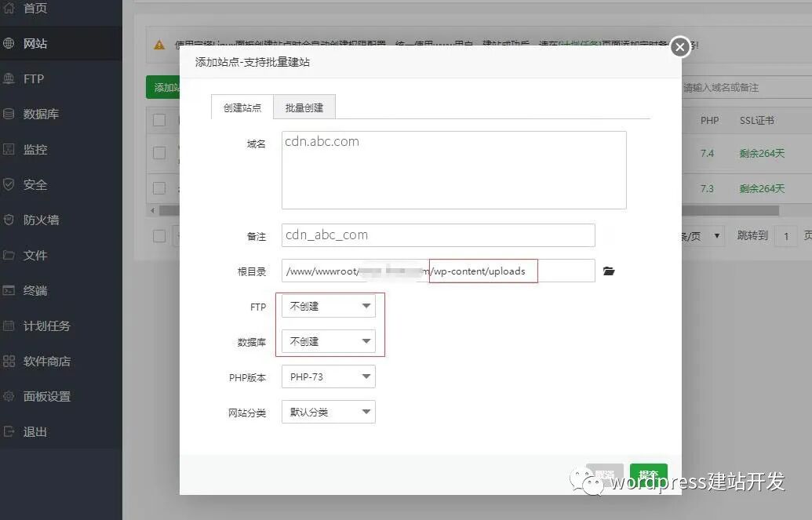The image size is (812, 520).
Task: Click the site search box 请输入域名或备注
Action: [x=747, y=88]
